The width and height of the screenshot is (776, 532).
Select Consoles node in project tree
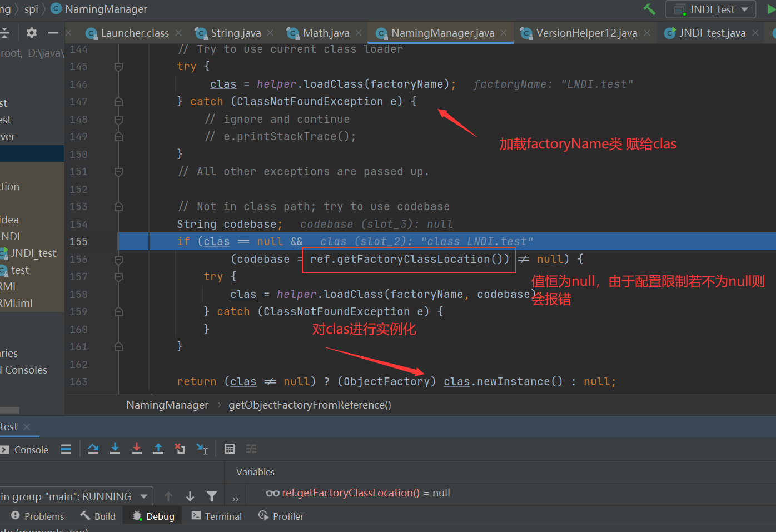24,370
